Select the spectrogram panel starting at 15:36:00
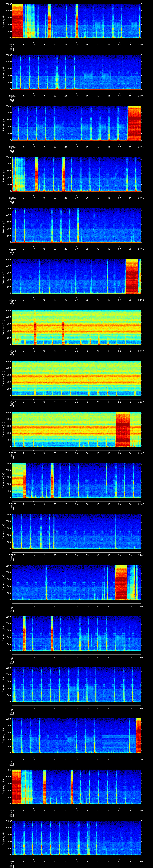Image resolution: width=153 pixels, height=868 pixels. (76, 736)
